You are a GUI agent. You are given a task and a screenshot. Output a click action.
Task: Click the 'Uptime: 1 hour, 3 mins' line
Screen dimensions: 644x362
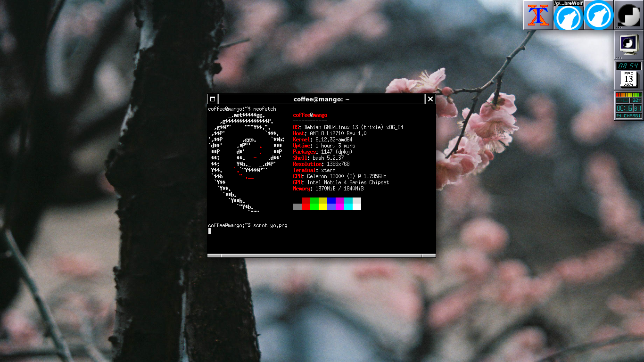tap(324, 146)
